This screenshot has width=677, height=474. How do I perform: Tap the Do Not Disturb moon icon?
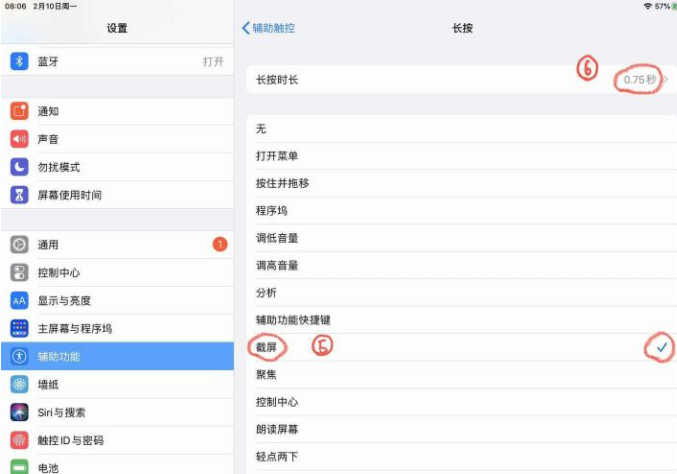pyautogui.click(x=19, y=167)
